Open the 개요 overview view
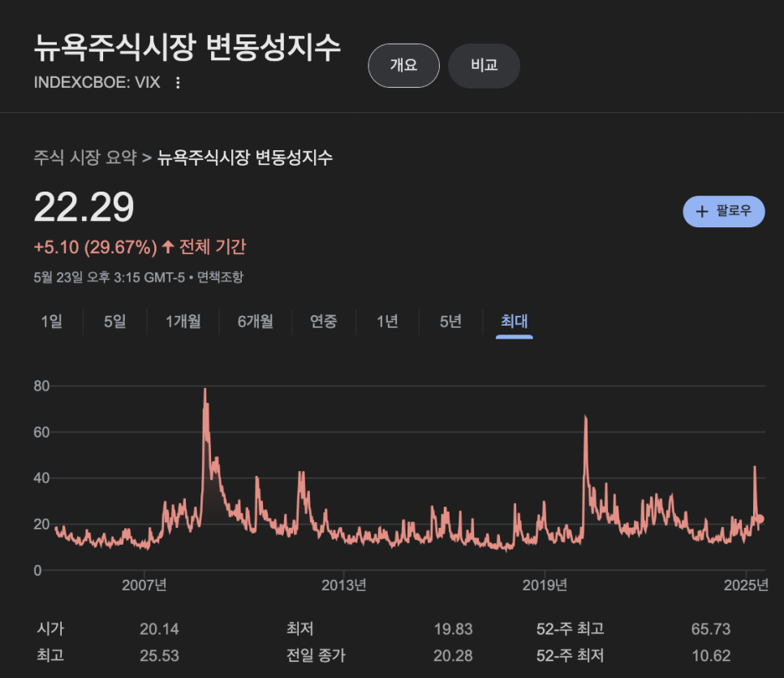 (x=403, y=66)
